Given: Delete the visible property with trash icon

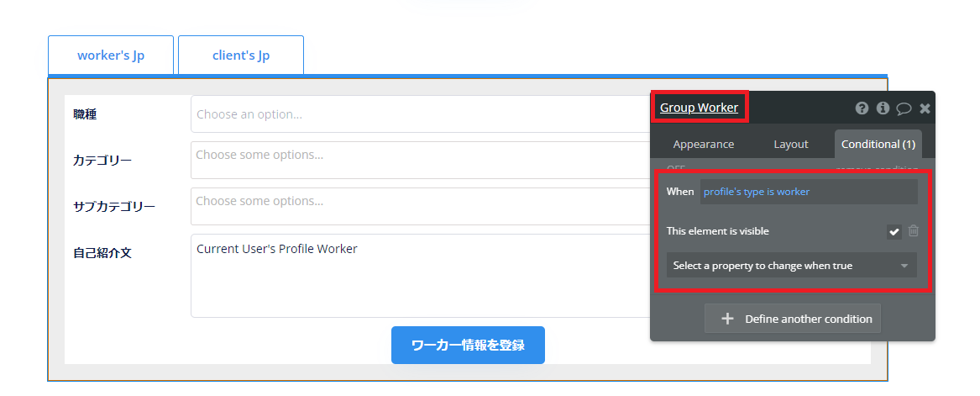Looking at the screenshot, I should click(913, 231).
